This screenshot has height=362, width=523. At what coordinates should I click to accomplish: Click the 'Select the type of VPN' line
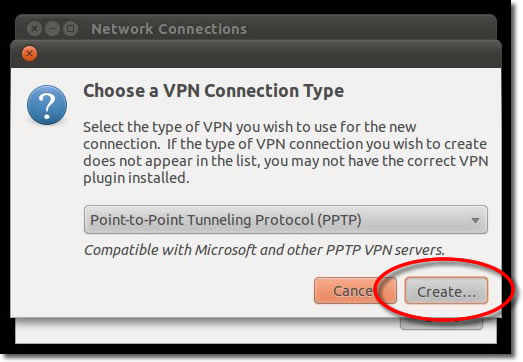tap(249, 127)
